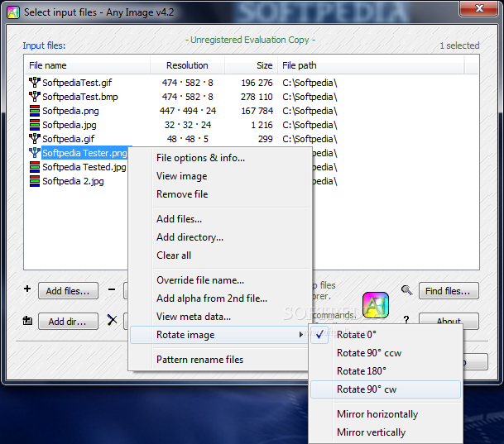This screenshot has width=504, height=444.
Task: Click the add directory folder icon
Action: tap(27, 320)
